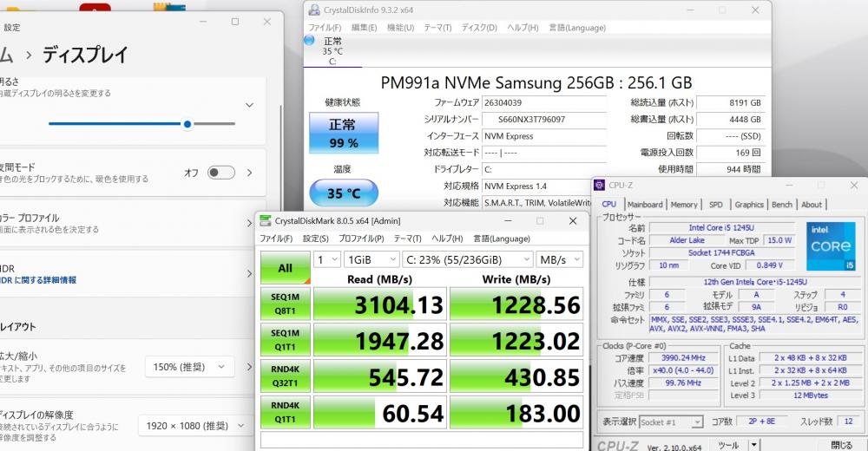Open the color profile (カラー プロファイル) chevron
This screenshot has height=451, width=868.
coord(250,223)
